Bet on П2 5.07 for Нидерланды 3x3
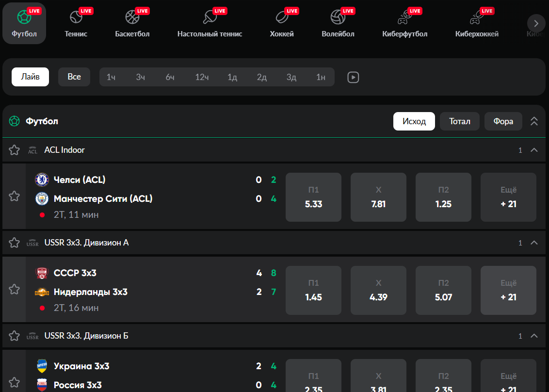The width and height of the screenshot is (549, 392). coord(443,291)
